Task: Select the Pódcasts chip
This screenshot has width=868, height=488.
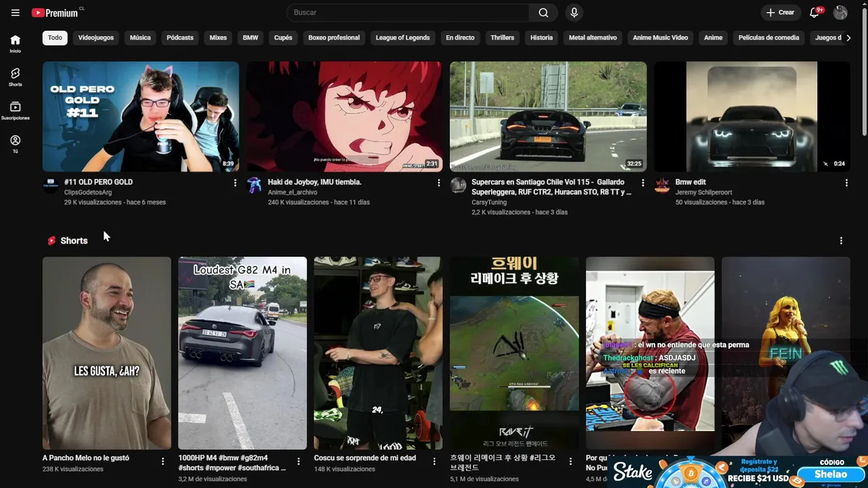Action: (180, 38)
